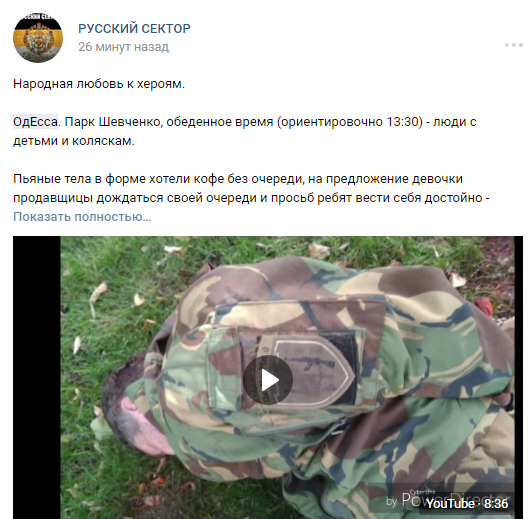Click the PowerDirector watermark on the video
The width and height of the screenshot is (532, 519).
(x=456, y=499)
